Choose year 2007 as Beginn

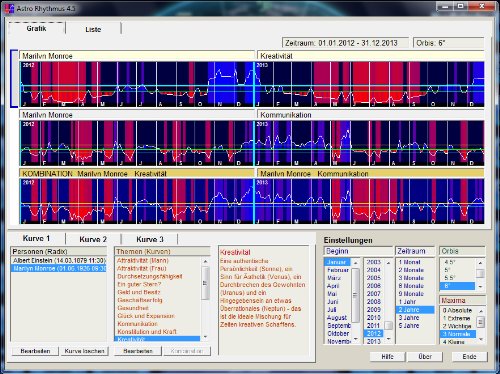tap(374, 294)
